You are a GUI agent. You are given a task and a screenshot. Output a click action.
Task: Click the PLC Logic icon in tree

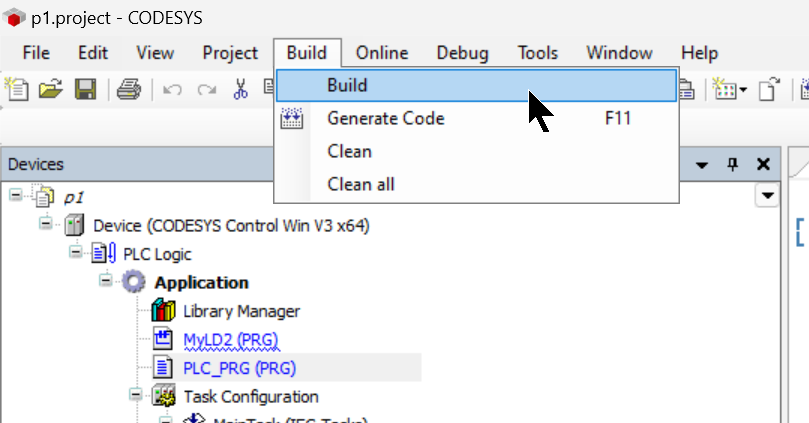pyautogui.click(x=104, y=254)
